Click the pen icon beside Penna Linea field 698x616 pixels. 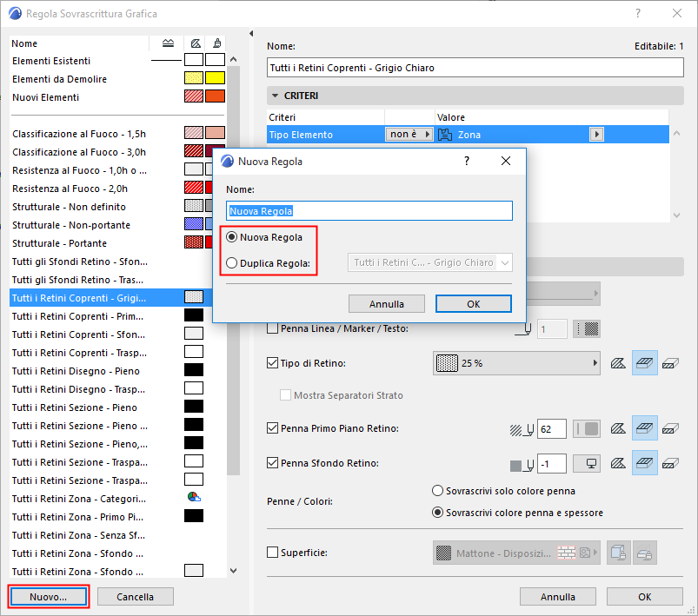[523, 329]
